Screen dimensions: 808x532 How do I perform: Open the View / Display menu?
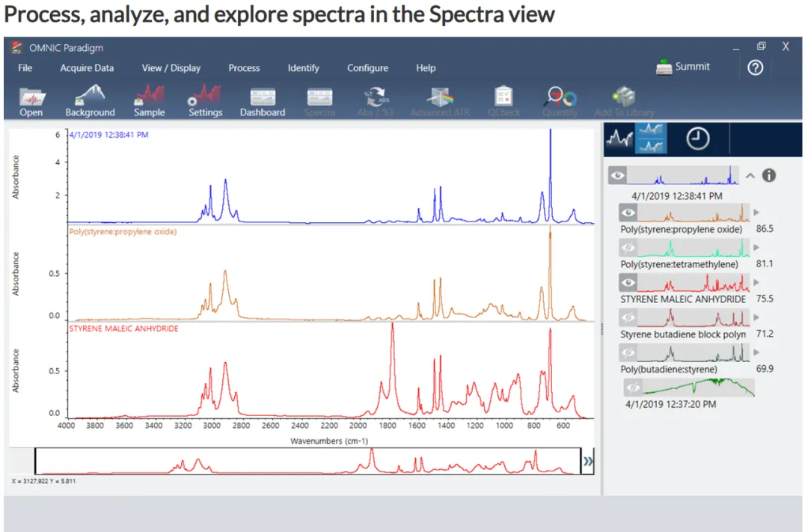tap(171, 68)
